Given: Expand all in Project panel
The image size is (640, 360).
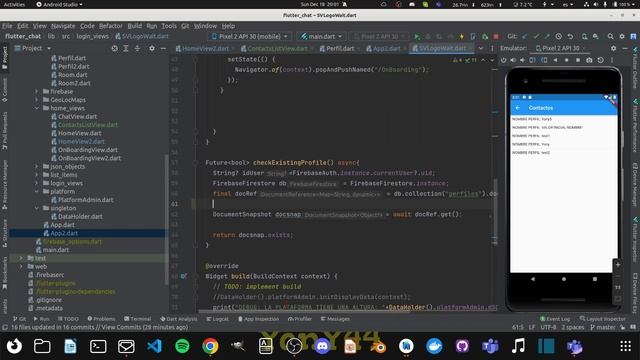Looking at the screenshot, I should (x=126, y=48).
